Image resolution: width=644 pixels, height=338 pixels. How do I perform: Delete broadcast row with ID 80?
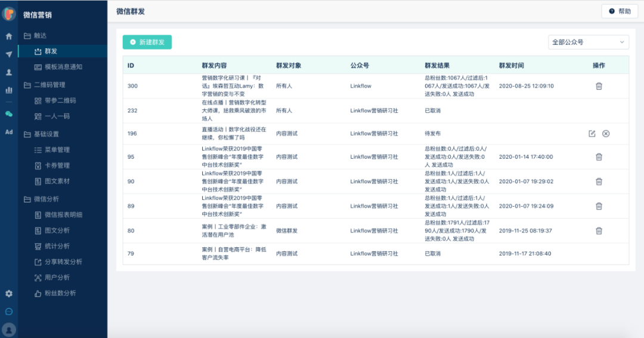pyautogui.click(x=599, y=231)
